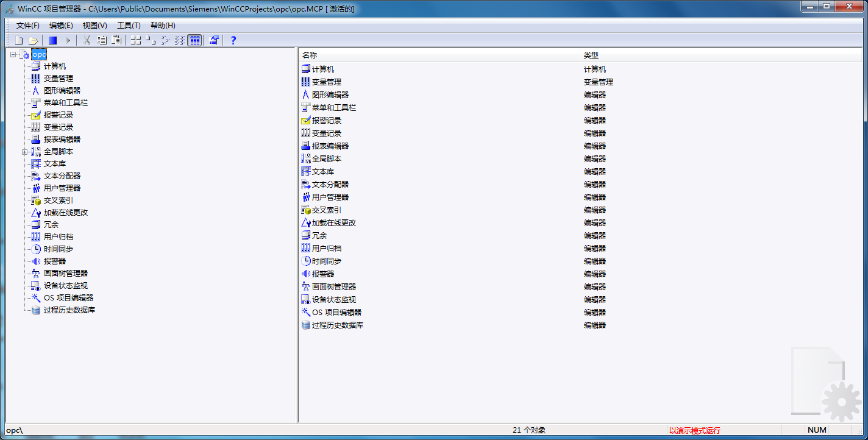Select 文本分配器 in the left tree

[62, 176]
